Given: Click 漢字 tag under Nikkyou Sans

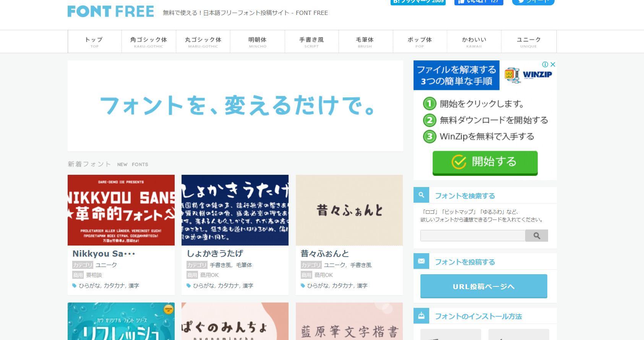Looking at the screenshot, I should (x=134, y=286).
